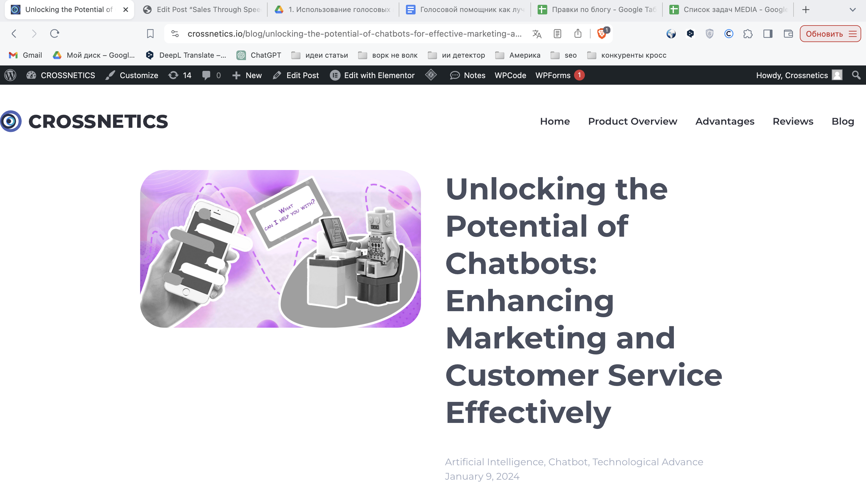Open the Brave wallet icon
Screen dimensions: 866x504
coord(788,34)
